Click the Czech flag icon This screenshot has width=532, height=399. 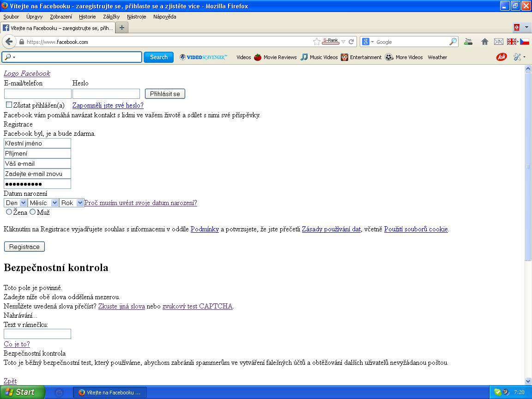[525, 42]
